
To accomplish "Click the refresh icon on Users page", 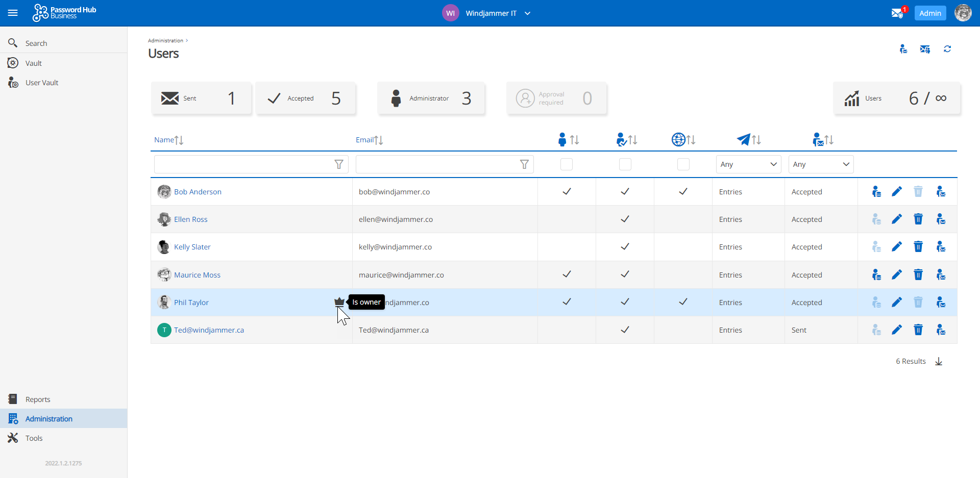I will click(947, 49).
